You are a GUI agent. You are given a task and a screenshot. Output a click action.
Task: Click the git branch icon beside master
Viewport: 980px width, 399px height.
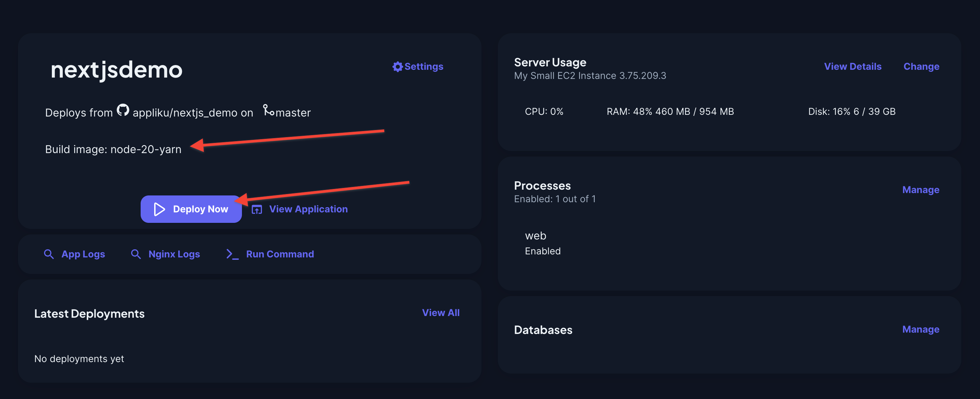coord(269,110)
